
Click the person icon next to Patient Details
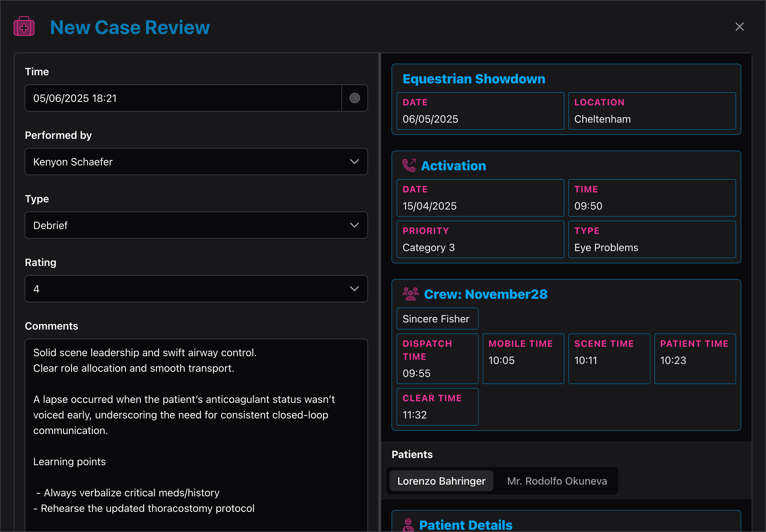(x=409, y=525)
